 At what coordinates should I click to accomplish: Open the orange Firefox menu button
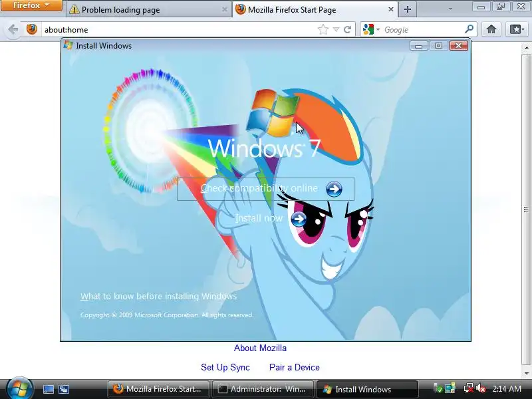click(31, 5)
